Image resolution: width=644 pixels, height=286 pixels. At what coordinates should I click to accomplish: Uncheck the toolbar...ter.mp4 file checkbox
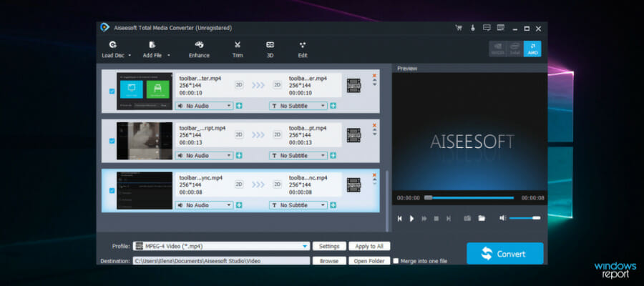click(x=112, y=91)
